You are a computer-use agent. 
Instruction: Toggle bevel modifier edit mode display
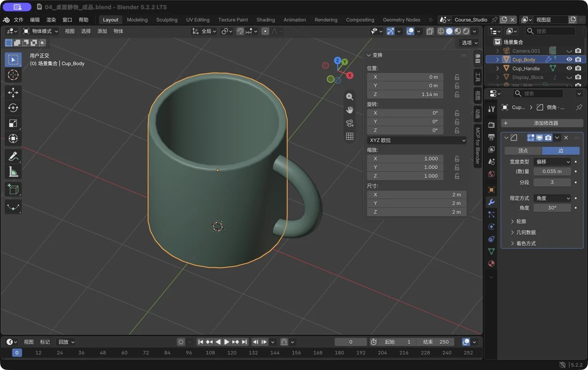click(531, 138)
